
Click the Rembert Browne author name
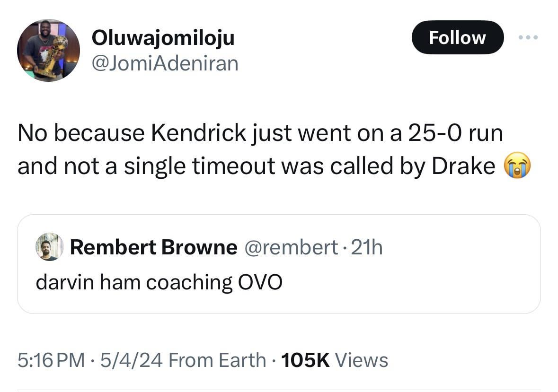tap(153, 247)
